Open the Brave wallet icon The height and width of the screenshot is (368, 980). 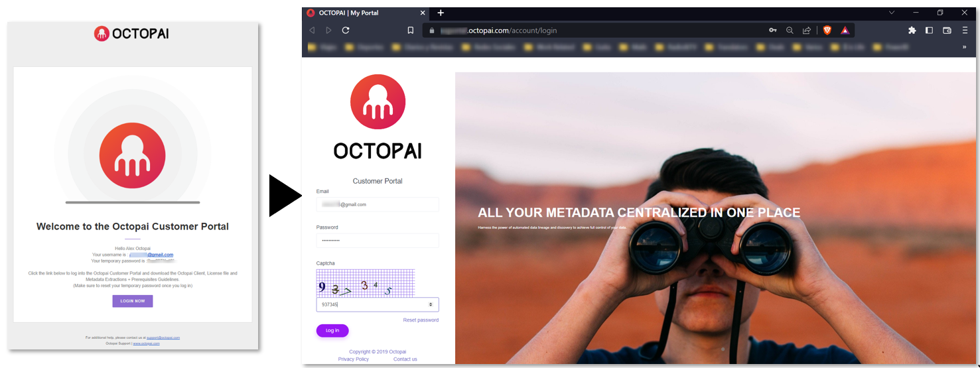click(947, 31)
